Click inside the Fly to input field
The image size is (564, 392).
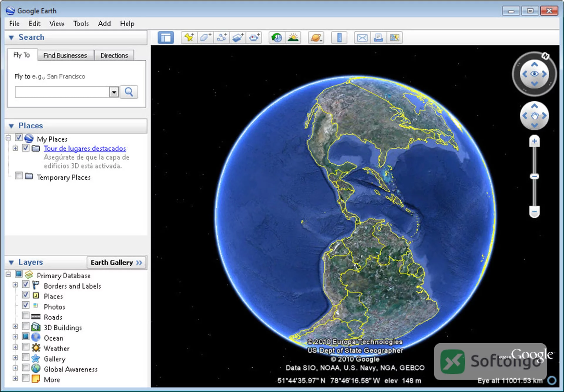tap(62, 92)
